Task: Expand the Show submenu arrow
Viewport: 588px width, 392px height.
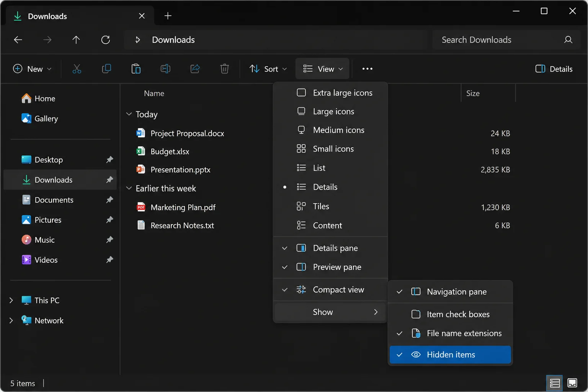Action: [376, 312]
